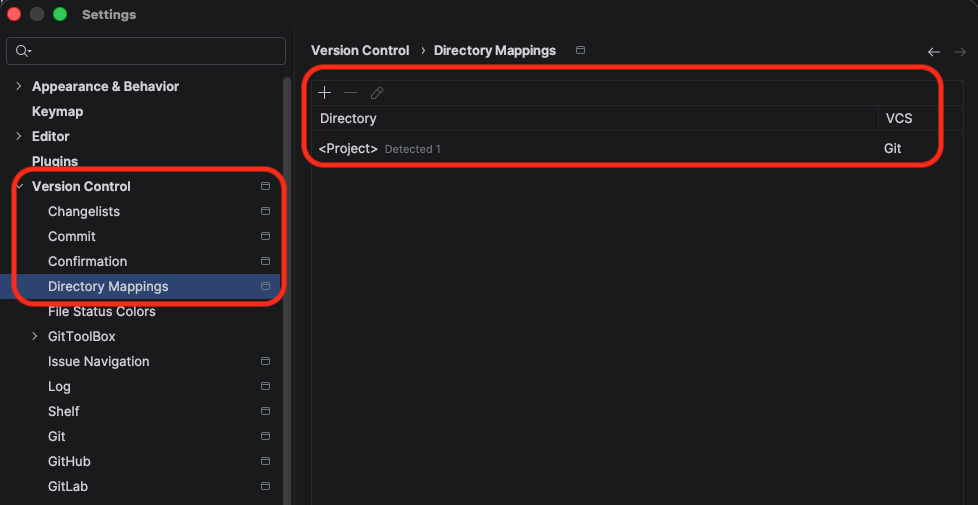Click Version Control in the breadcrumb
Image resolution: width=978 pixels, height=505 pixels.
point(360,50)
